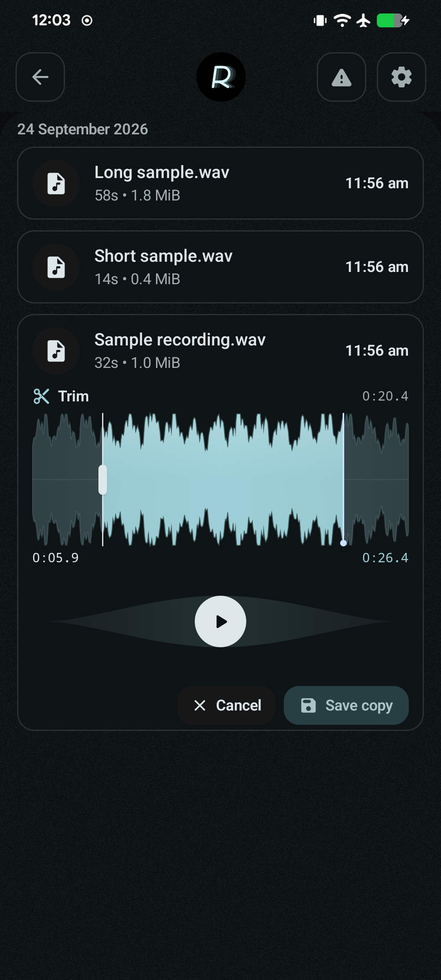Click trim start time 0:05.9

[56, 558]
